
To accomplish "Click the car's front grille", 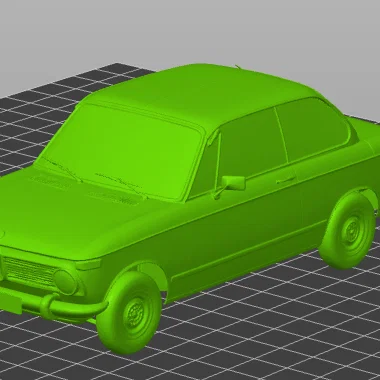I will (30, 272).
